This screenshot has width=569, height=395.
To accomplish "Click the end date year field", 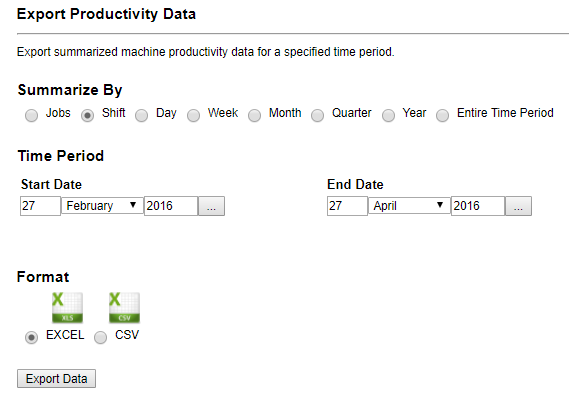I will coord(478,206).
